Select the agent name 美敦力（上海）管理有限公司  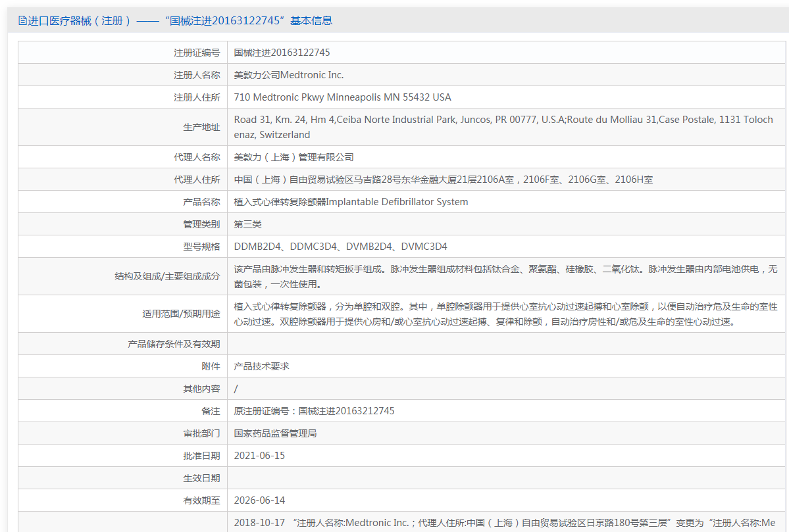294,157
